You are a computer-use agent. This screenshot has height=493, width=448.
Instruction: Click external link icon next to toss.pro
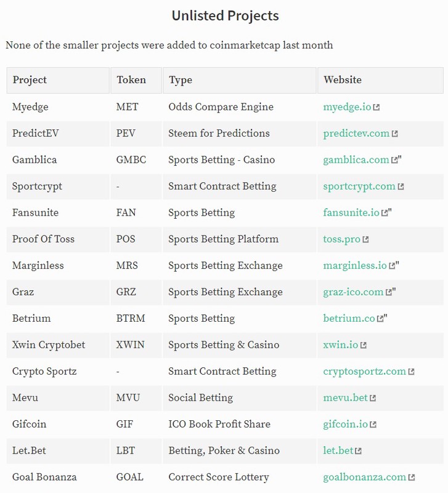click(365, 240)
